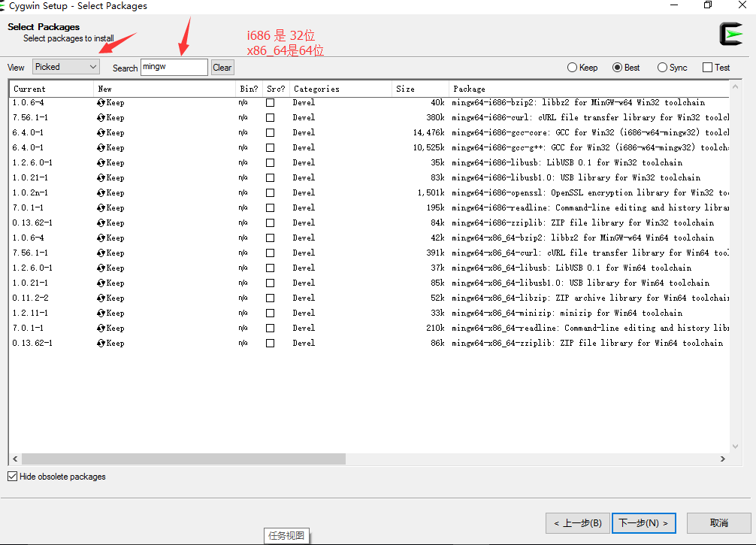Image resolution: width=756 pixels, height=545 pixels.
Task: Click the Keep cycle icon for mingw64-i686-zziplib
Action: [x=101, y=223]
